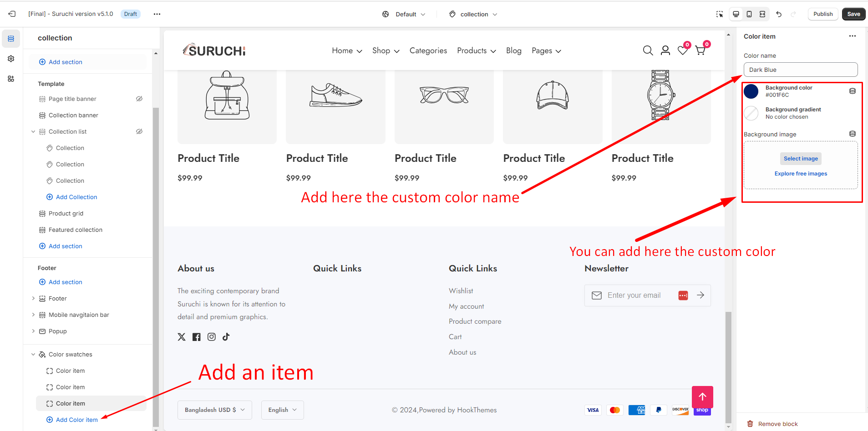Open the Blog menu item
The width and height of the screenshot is (868, 431).
pyautogui.click(x=513, y=51)
